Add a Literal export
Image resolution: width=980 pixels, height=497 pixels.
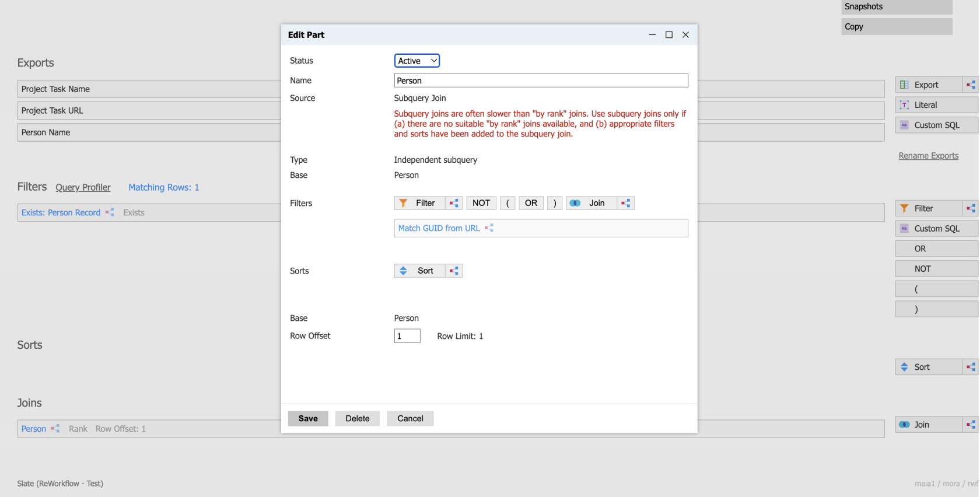(x=937, y=105)
